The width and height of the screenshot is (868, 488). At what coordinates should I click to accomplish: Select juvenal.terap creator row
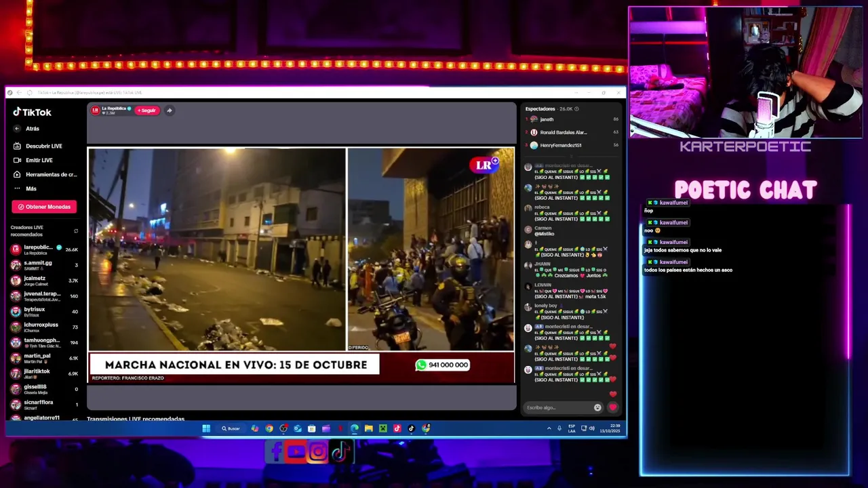(44, 296)
